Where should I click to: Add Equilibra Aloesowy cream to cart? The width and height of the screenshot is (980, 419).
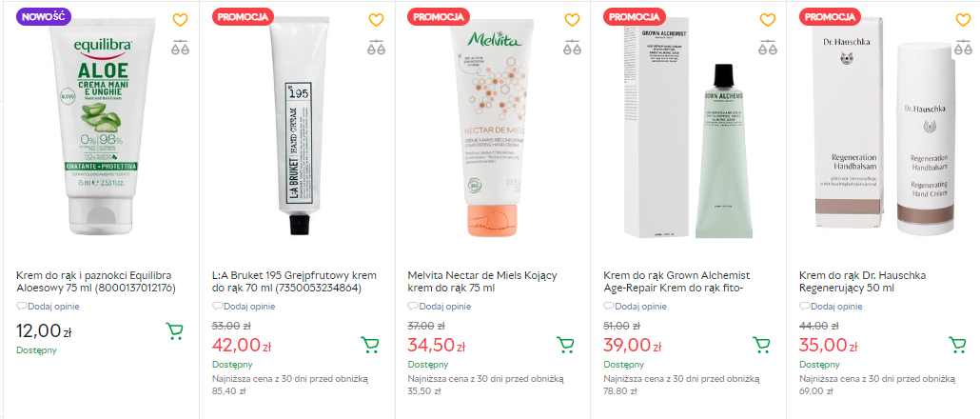174,330
